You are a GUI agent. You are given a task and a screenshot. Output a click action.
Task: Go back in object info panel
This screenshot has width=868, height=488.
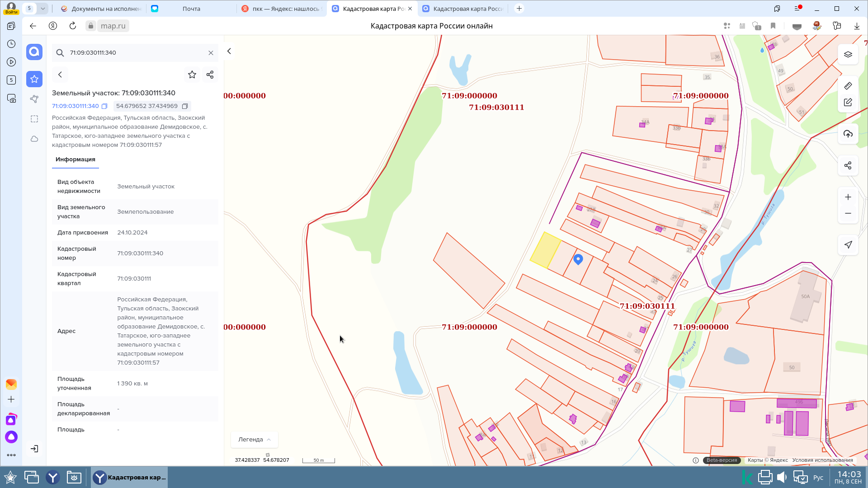(x=60, y=75)
